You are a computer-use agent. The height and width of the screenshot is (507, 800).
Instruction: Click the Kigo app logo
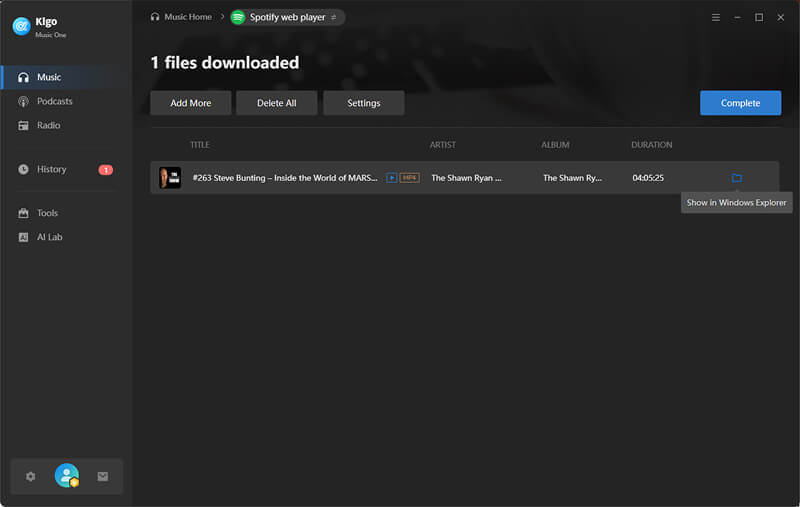pyautogui.click(x=21, y=26)
